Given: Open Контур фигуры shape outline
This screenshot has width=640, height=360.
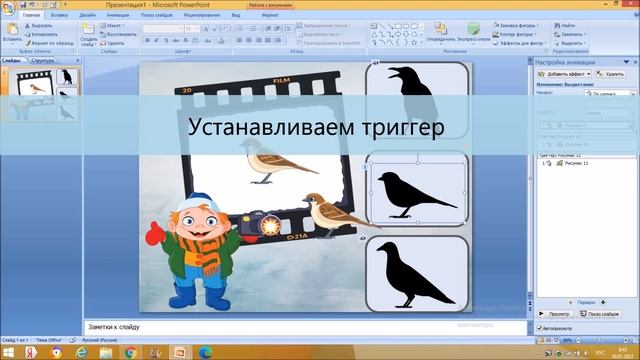Looking at the screenshot, I should pyautogui.click(x=515, y=34).
